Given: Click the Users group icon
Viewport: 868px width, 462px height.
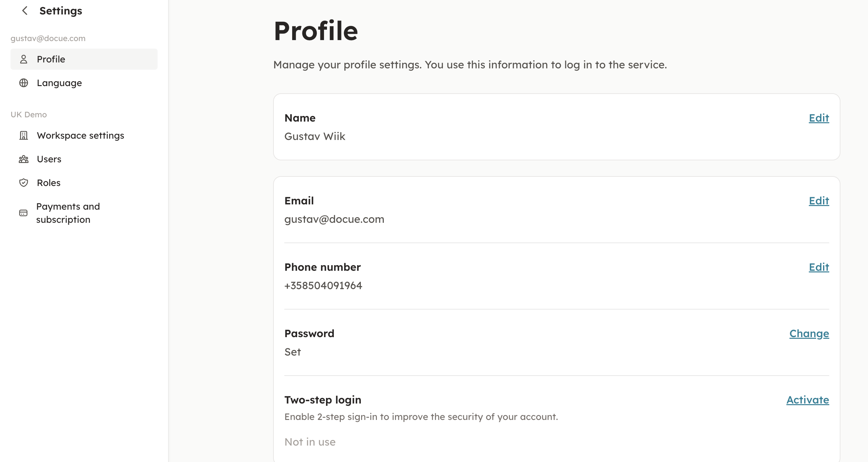Looking at the screenshot, I should pyautogui.click(x=24, y=159).
